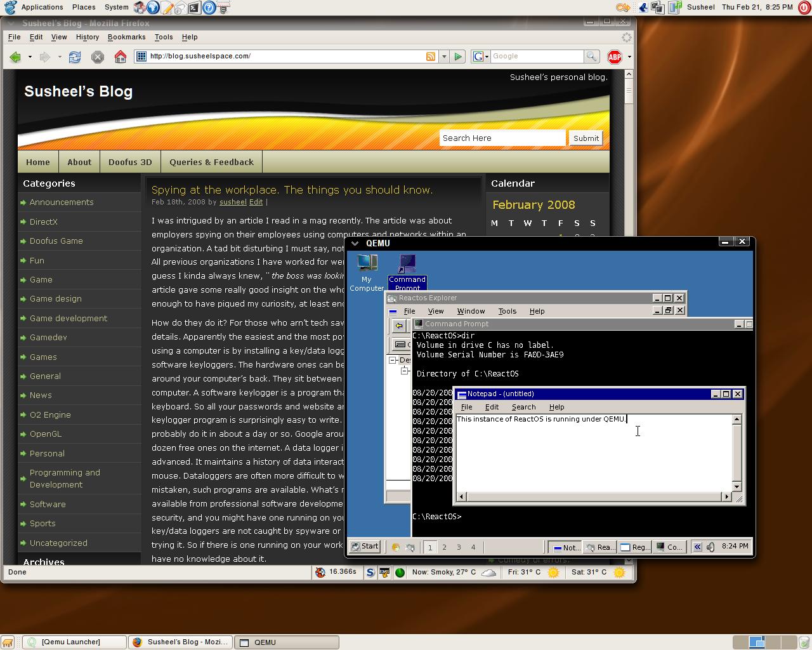Click the GNOME foot Applications icon
The width and height of the screenshot is (812, 650).
point(10,8)
